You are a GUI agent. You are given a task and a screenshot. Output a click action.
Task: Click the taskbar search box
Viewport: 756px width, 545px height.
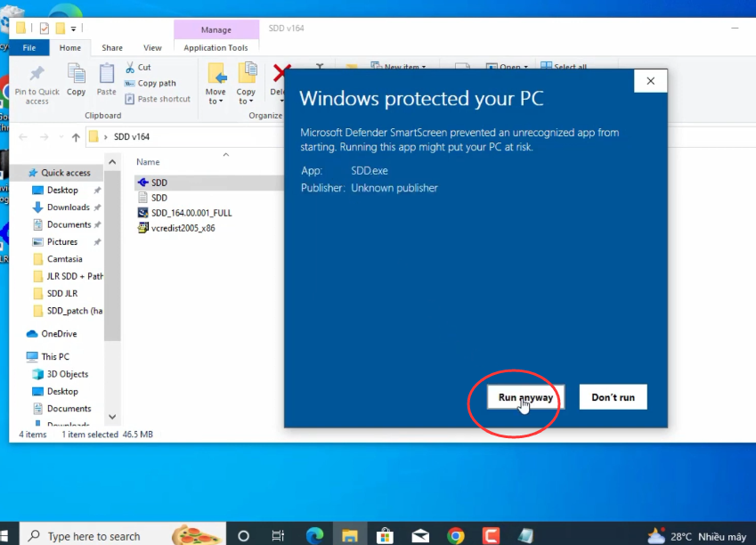click(x=123, y=536)
